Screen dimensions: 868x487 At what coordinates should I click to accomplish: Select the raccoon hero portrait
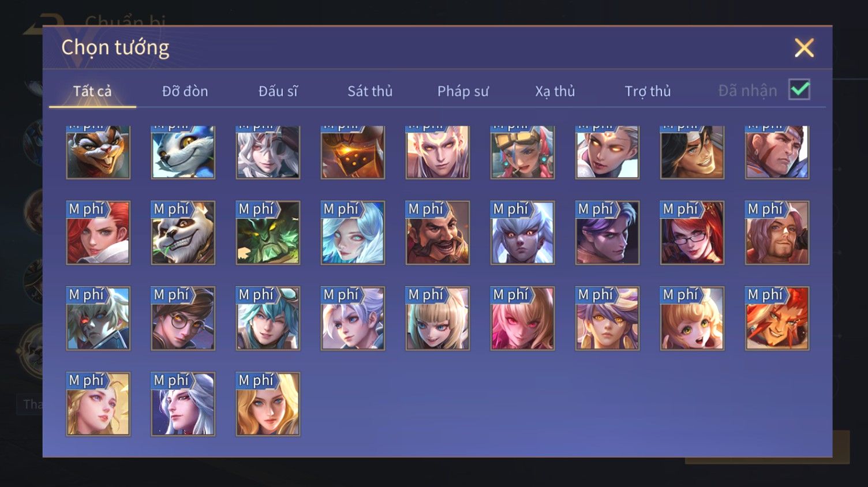pyautogui.click(x=98, y=152)
